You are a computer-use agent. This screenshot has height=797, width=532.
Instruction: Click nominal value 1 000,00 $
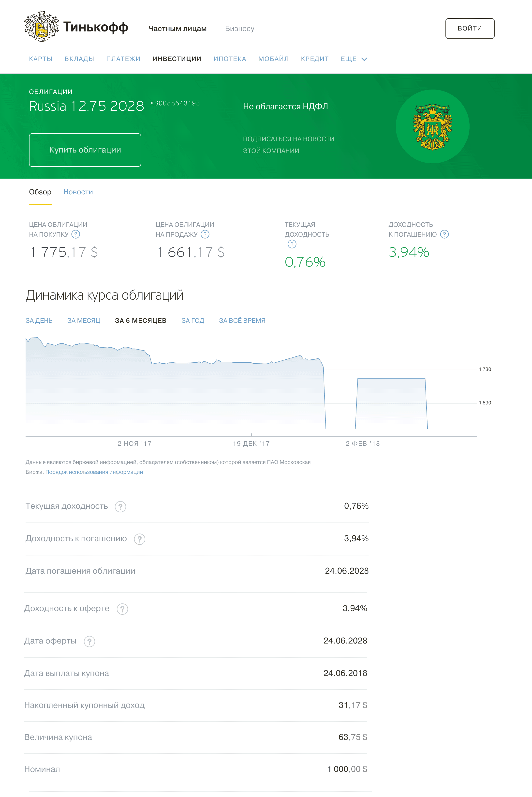click(x=347, y=769)
